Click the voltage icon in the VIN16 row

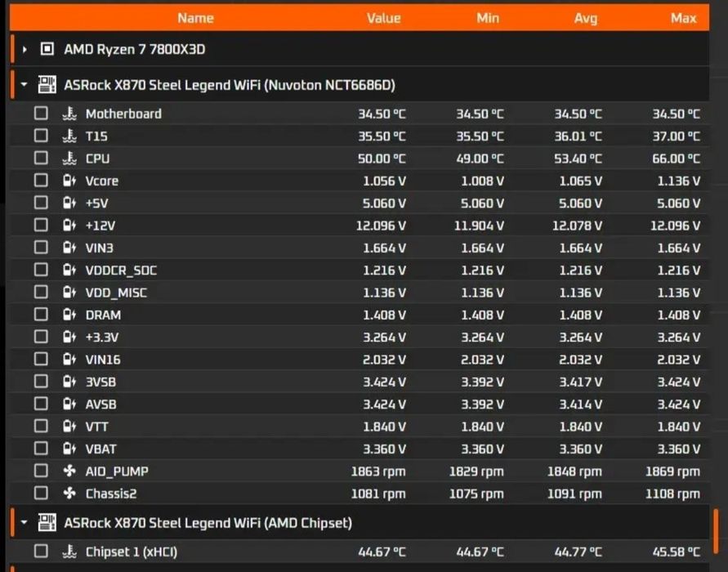coord(69,359)
